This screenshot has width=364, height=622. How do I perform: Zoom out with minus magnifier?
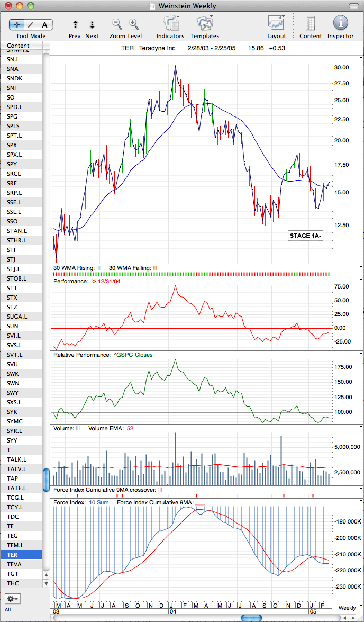[x=117, y=24]
